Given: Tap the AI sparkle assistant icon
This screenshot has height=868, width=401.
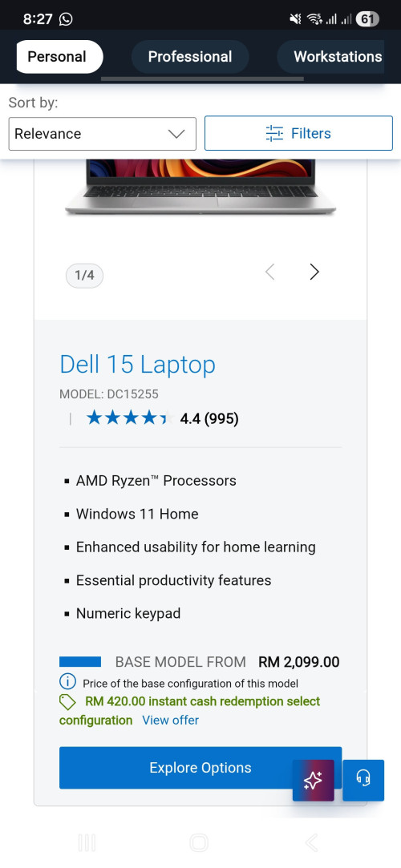Looking at the screenshot, I should point(313,780).
